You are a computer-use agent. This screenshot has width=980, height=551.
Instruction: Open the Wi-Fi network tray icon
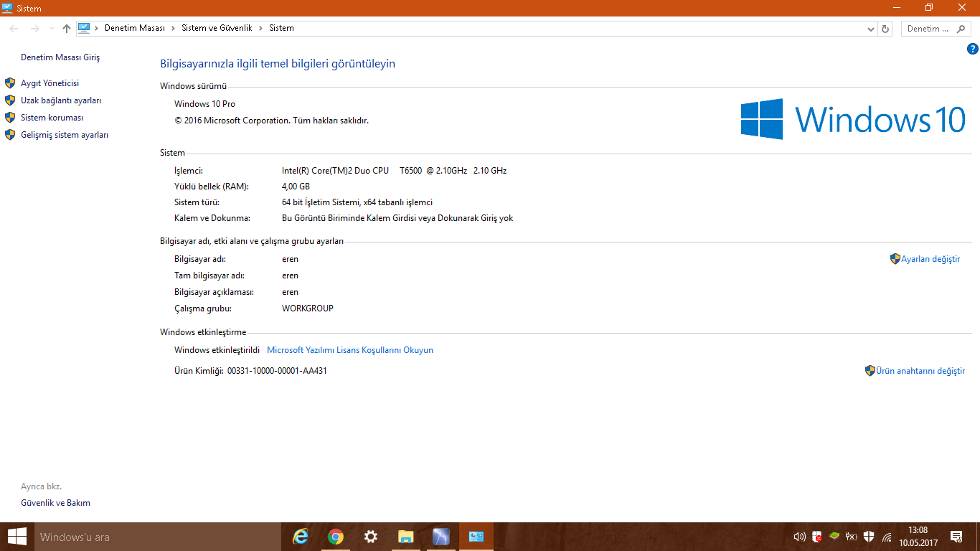click(887, 537)
